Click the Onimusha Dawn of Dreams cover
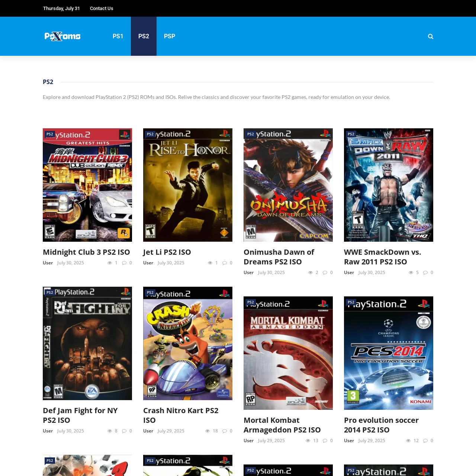 click(288, 185)
